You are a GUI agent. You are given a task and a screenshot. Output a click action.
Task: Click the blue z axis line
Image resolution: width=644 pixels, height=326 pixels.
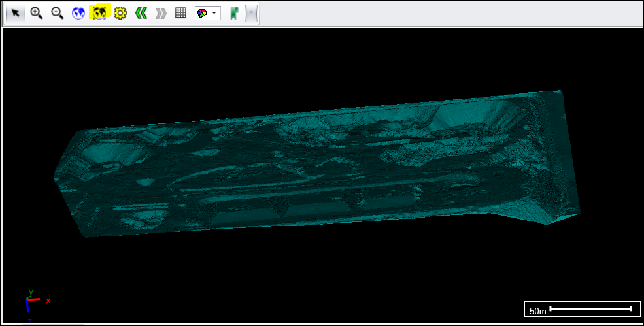27,307
